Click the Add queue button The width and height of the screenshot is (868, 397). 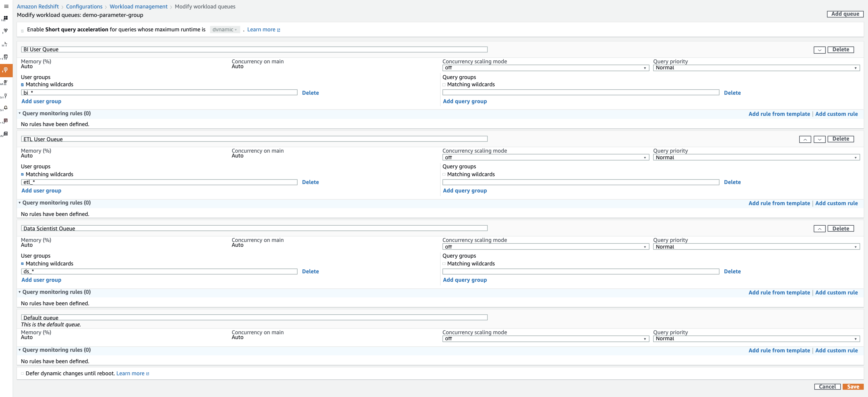tap(845, 14)
